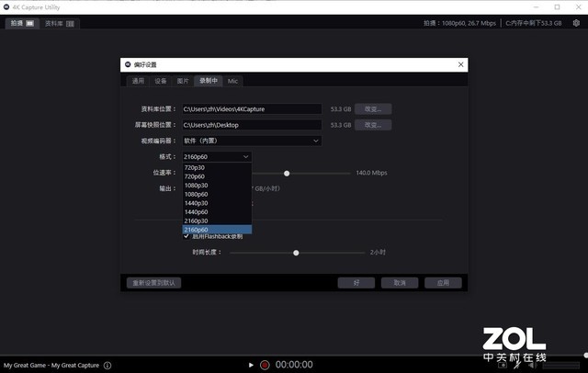Toggle the 启用Flashback录制 checkbox
This screenshot has width=588, height=373.
coord(187,236)
